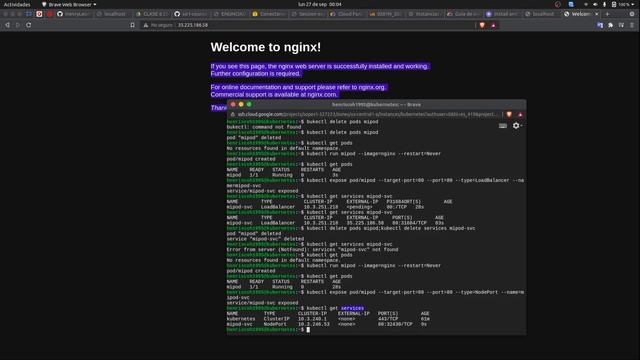This screenshot has width=640, height=360.
Task: Click the 'service/mipod-svc exposed' line above the final get services command
Action: (262, 303)
